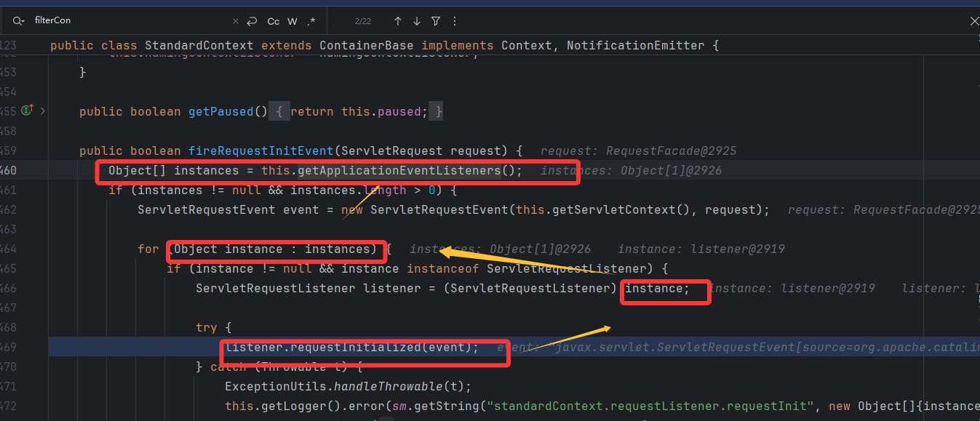980x421 pixels.
Task: Click the new line icon in search
Action: point(252,21)
